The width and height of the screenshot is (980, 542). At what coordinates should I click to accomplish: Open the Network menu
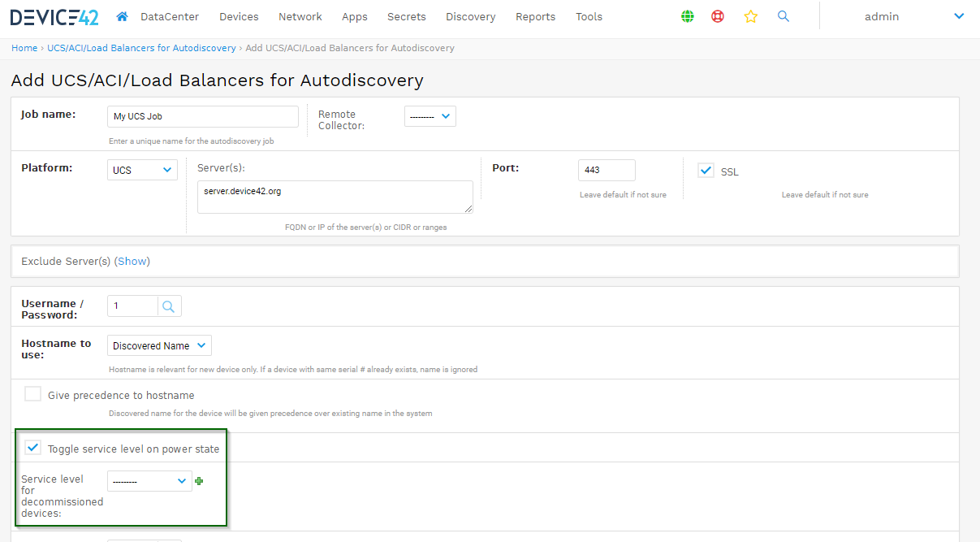pos(300,16)
